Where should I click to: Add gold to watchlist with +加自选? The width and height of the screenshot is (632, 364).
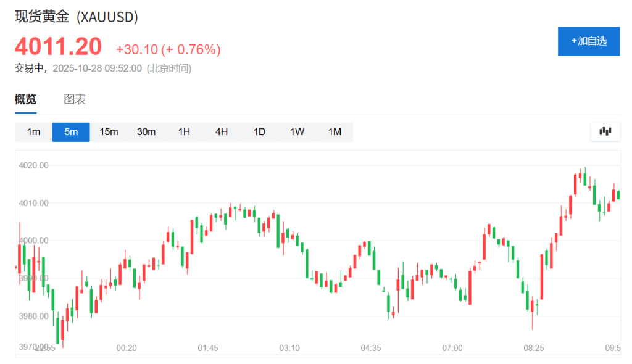(588, 41)
